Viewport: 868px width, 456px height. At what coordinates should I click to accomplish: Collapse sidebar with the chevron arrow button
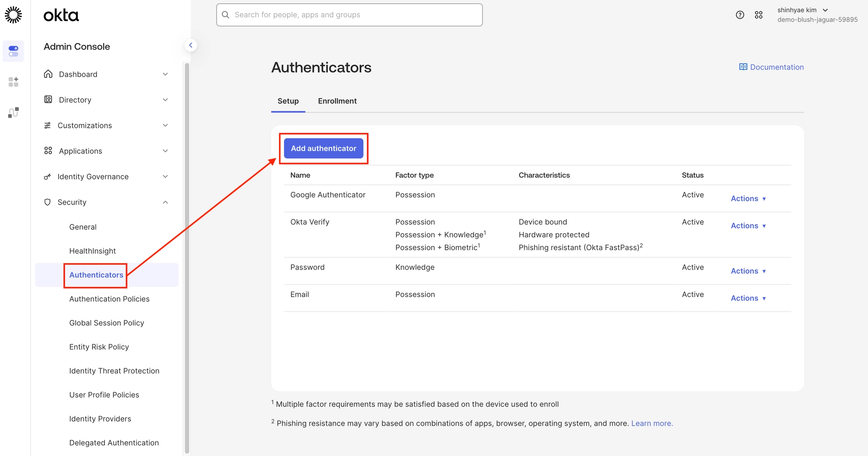(191, 45)
